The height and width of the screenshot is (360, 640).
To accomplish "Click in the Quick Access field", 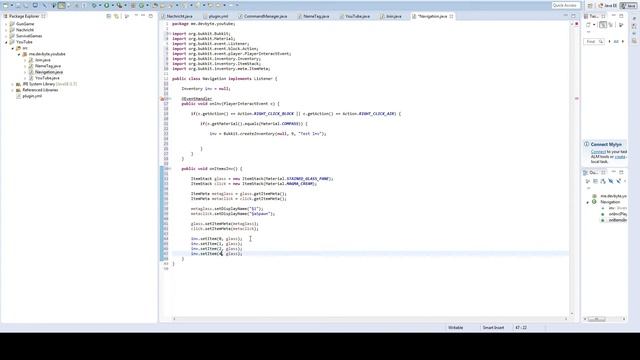I will (x=566, y=5).
